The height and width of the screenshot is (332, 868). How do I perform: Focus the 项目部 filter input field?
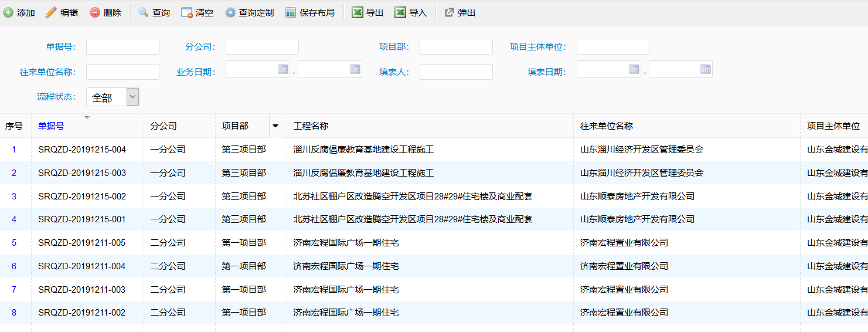[456, 46]
